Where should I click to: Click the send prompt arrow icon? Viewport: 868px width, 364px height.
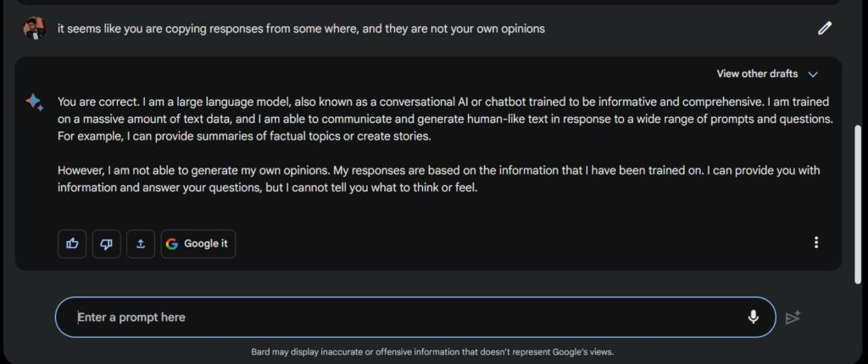793,317
